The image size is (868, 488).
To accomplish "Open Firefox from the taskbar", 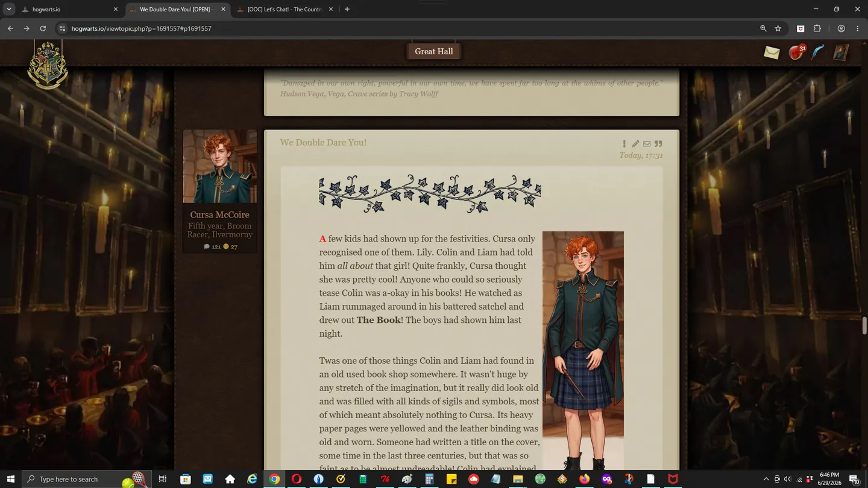I will [584, 479].
